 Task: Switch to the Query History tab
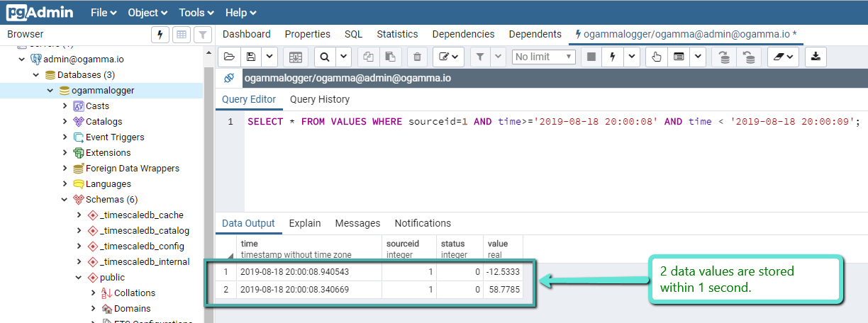tap(319, 99)
